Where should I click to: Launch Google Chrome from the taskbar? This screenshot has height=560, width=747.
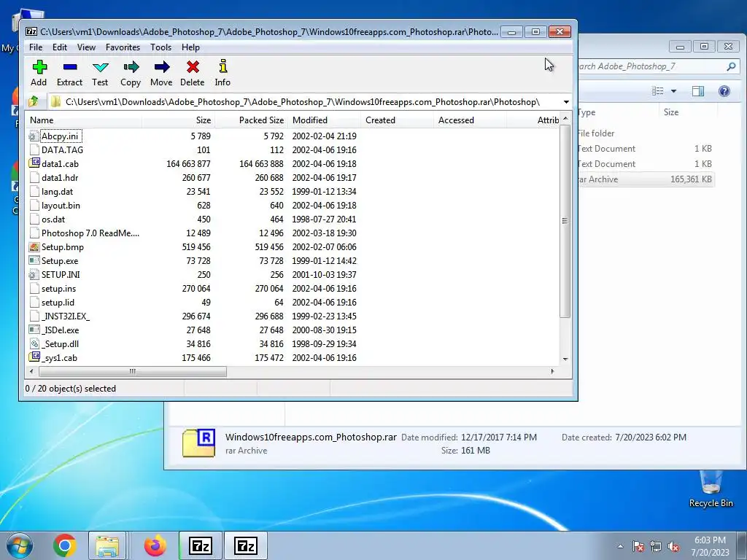(65, 545)
